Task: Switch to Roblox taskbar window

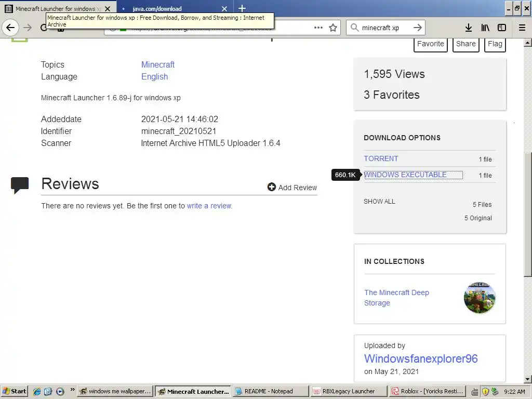Action: click(427, 391)
